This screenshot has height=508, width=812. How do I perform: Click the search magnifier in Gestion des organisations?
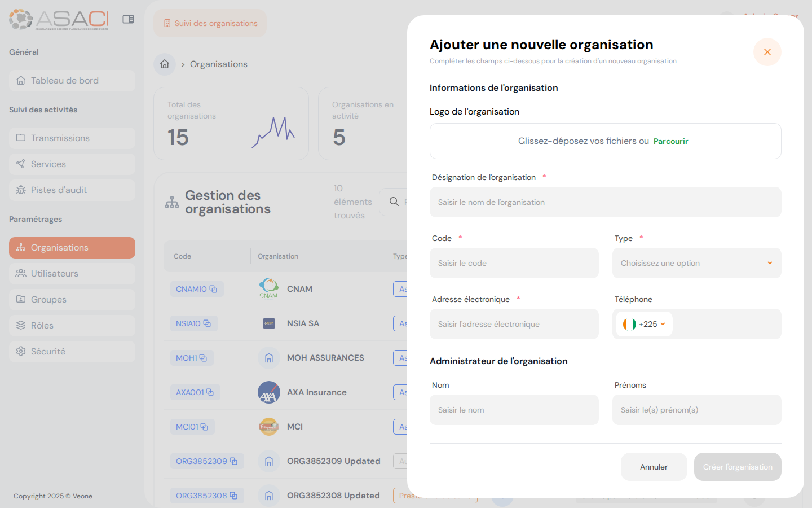pos(394,202)
